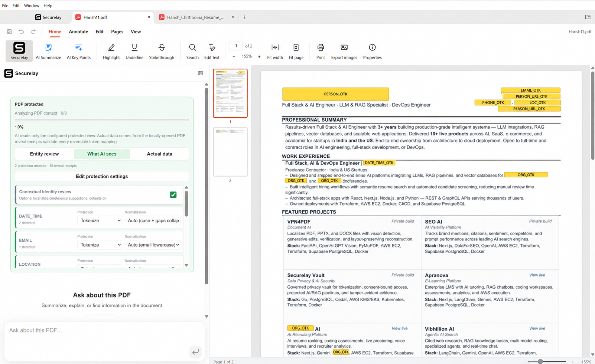Run AI Summarize on the document
This screenshot has height=364, width=595.
[x=48, y=51]
